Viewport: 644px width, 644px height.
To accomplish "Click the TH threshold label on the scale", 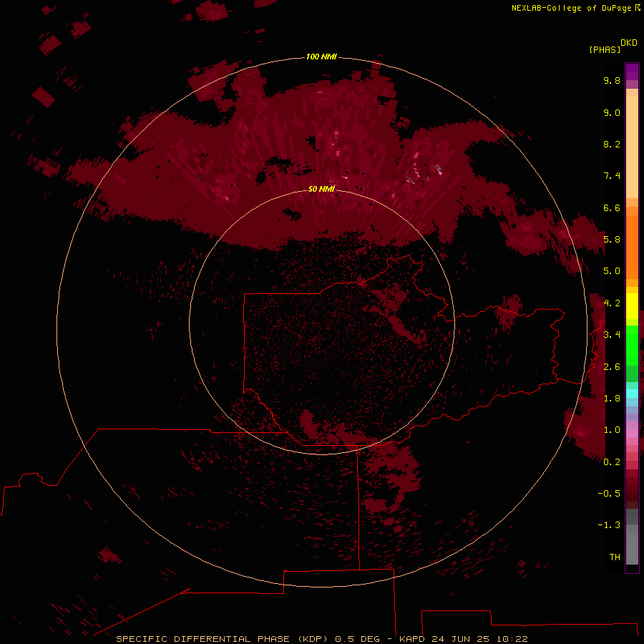I will 615,557.
